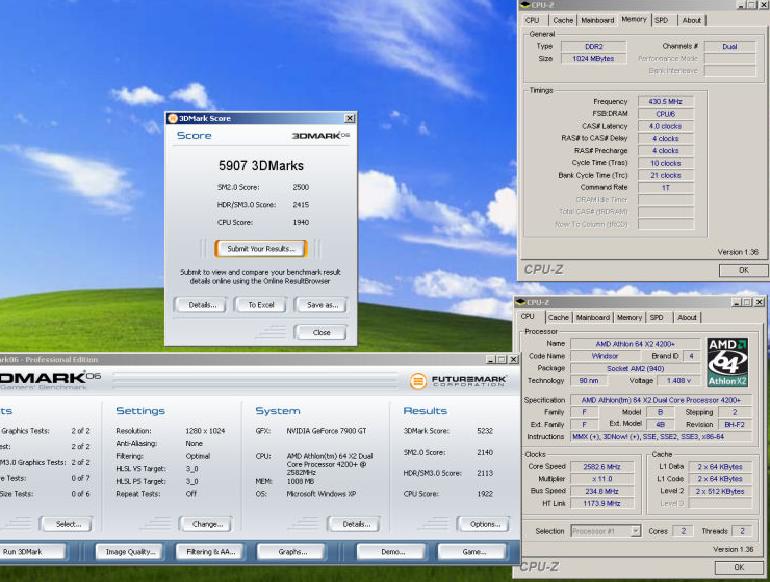Viewport: 770px width, 582px height.
Task: Open Filtering & AA button
Action: tap(210, 552)
